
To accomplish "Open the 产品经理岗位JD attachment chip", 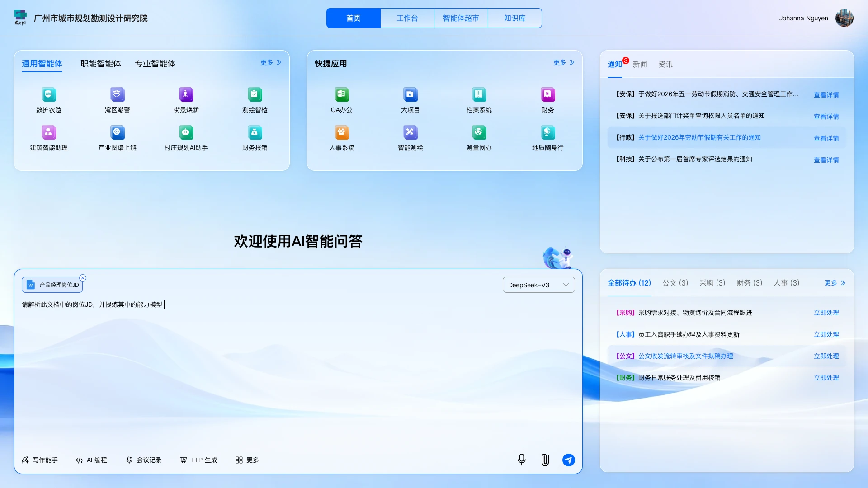I will point(52,285).
